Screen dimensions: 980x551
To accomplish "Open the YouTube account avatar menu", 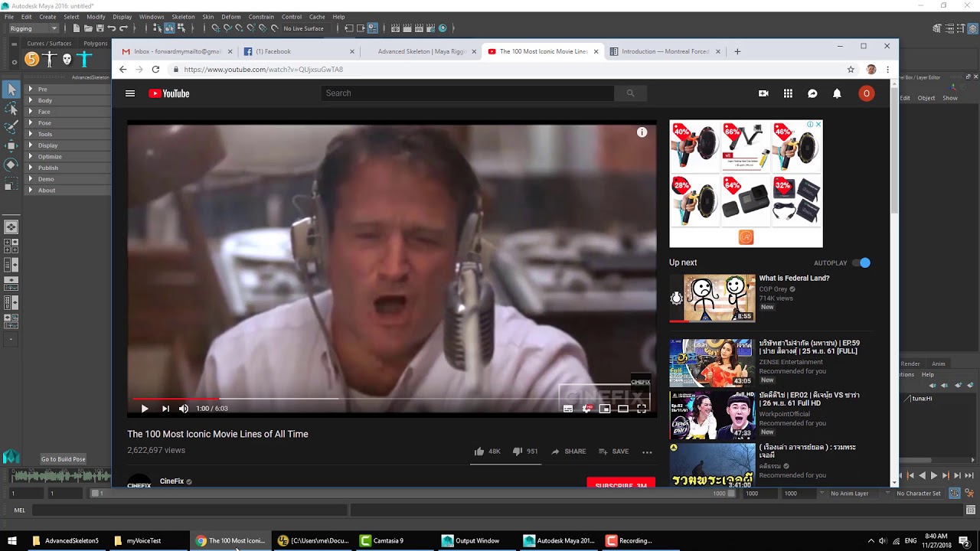I will tap(866, 93).
